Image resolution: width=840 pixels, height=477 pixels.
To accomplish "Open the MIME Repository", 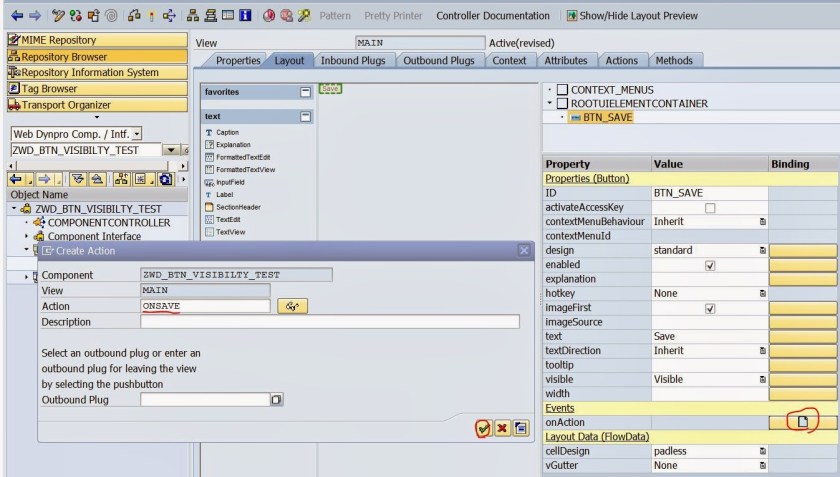I will tap(98, 40).
